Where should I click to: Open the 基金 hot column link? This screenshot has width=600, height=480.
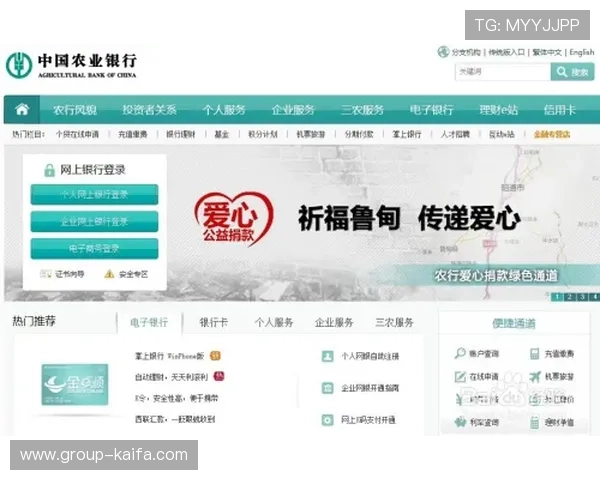(222, 134)
